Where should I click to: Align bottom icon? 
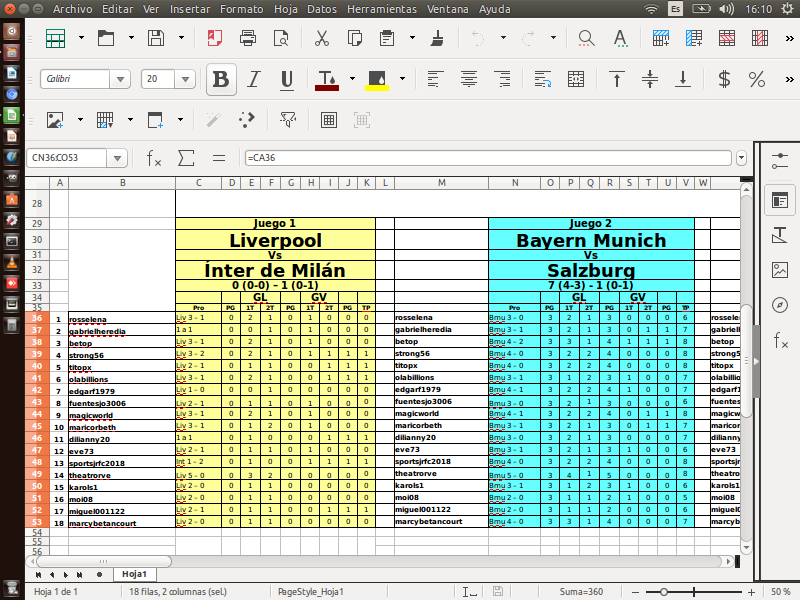[x=683, y=79]
